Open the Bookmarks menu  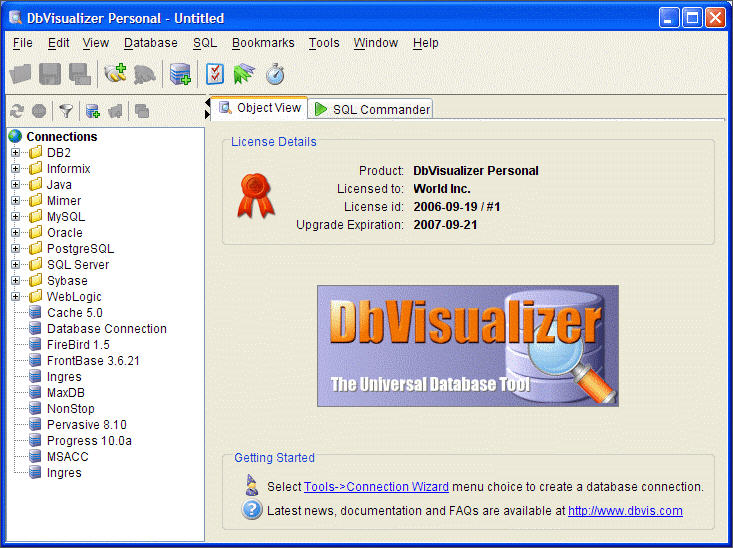pos(263,43)
